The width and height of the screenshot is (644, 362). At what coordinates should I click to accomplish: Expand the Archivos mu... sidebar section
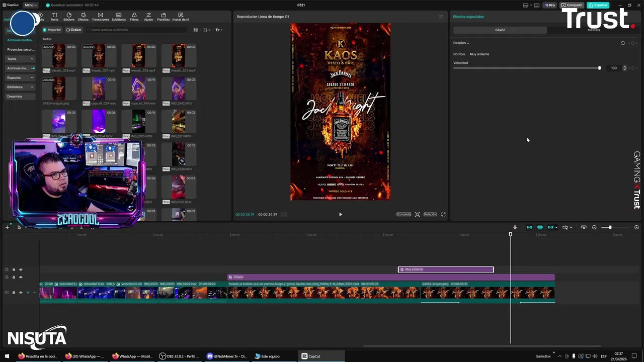point(20,68)
